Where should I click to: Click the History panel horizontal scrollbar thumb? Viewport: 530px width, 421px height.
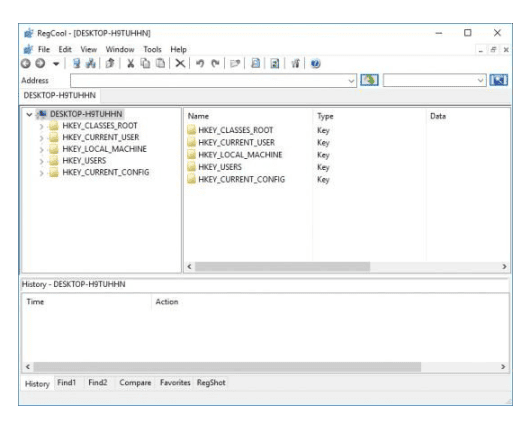pyautogui.click(x=227, y=367)
